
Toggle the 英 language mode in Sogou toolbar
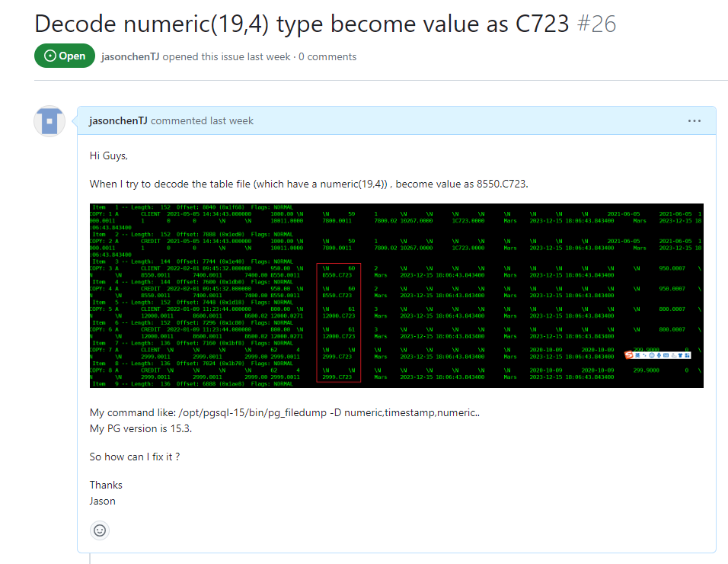click(x=637, y=355)
